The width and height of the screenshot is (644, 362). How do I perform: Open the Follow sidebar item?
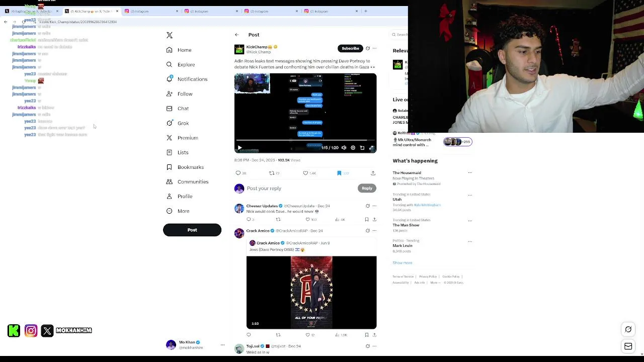180,94
